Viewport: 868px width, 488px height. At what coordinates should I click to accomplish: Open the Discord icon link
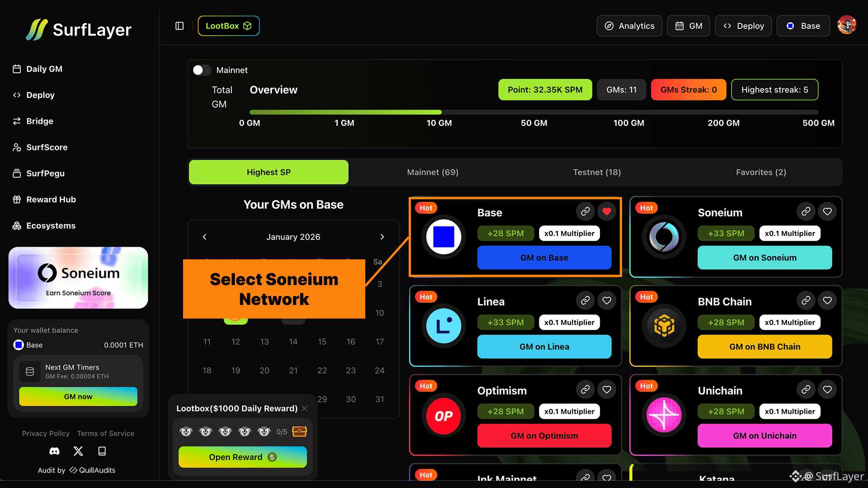coord(54,451)
